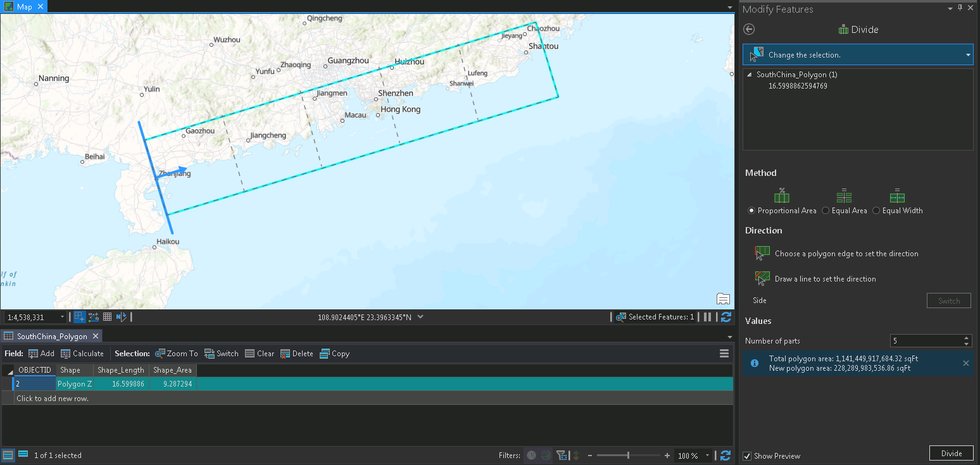Open the table view tab list dropdown
980x465 pixels.
[x=729, y=337]
